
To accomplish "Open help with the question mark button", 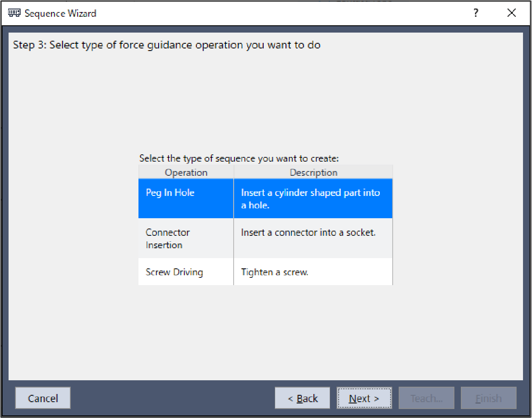I will 476,13.
